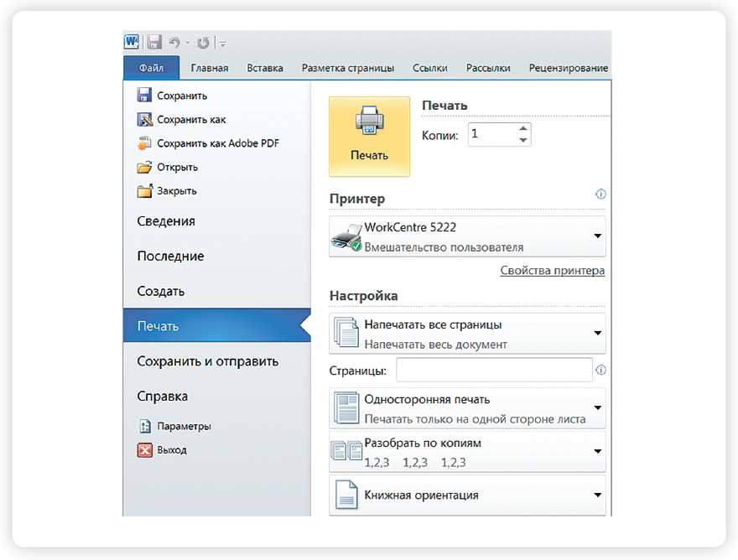Image resolution: width=738 pixels, height=560 pixels.
Task: Click the WorkCentre 5222 printer icon
Action: click(x=346, y=236)
